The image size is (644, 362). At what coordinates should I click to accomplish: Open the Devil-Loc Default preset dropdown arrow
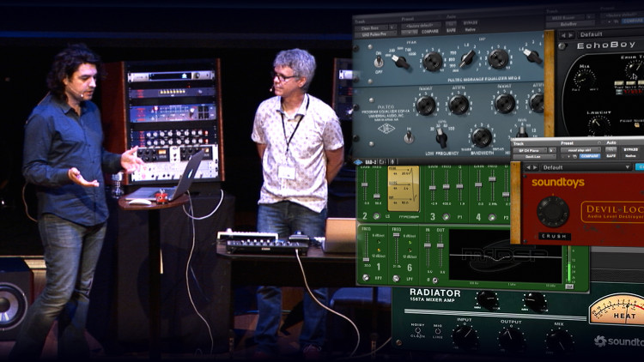pyautogui.click(x=627, y=167)
